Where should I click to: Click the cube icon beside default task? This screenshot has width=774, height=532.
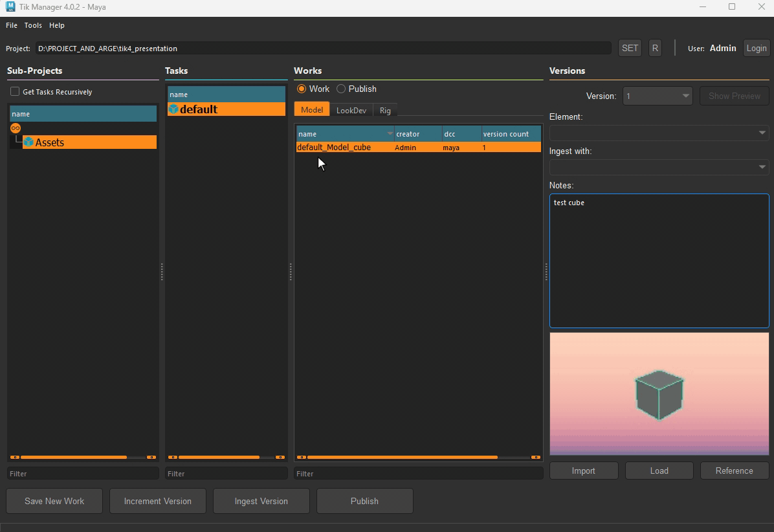coord(173,109)
